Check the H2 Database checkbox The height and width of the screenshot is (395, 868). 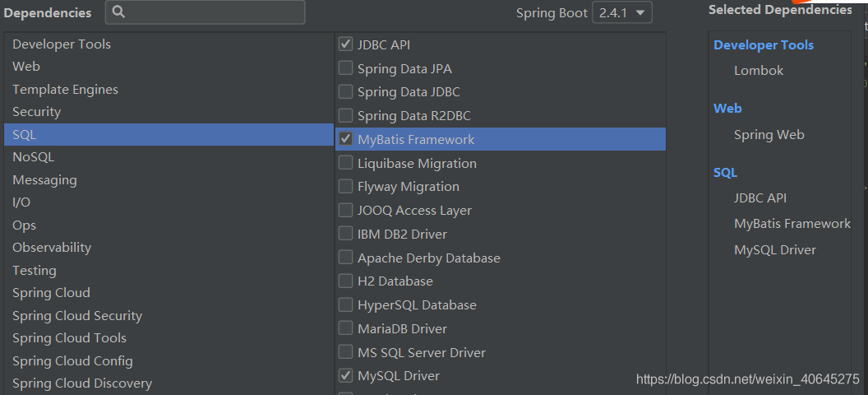point(345,281)
